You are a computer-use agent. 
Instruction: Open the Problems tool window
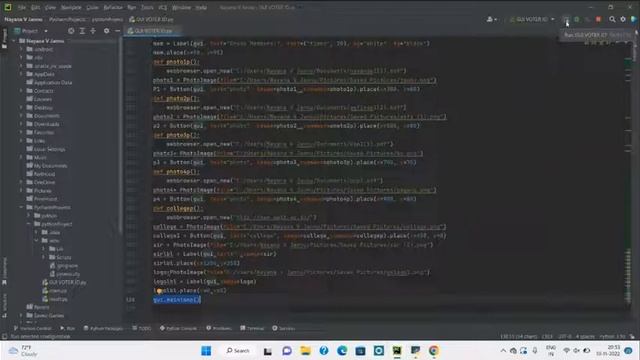[219, 328]
